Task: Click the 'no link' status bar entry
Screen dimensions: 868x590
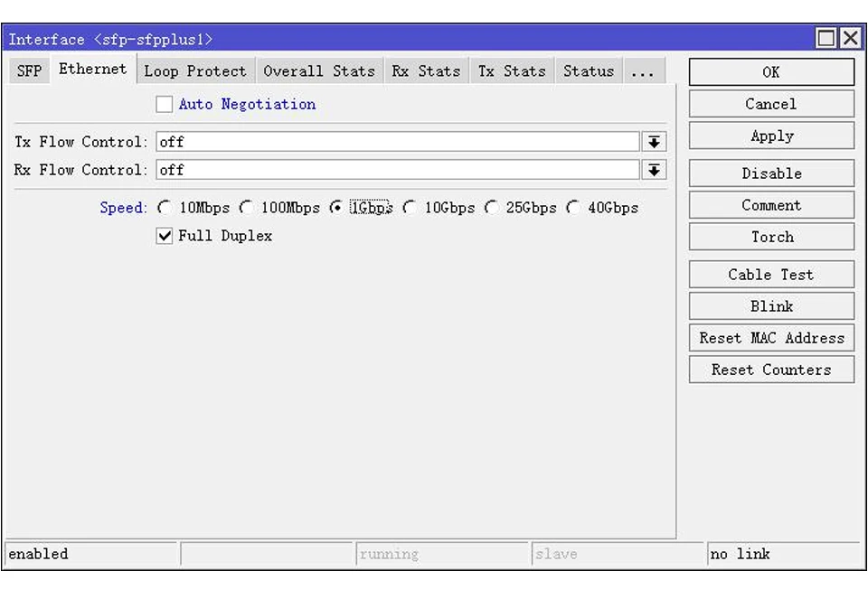Action: (786, 554)
